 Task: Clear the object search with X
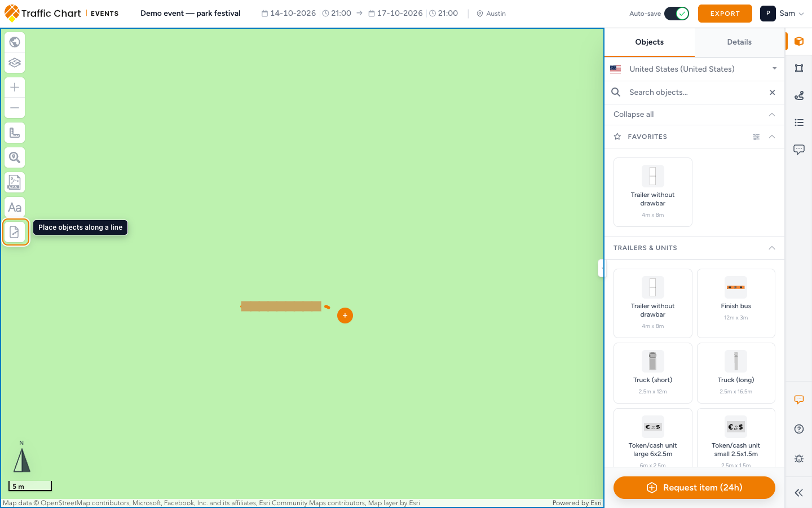(x=773, y=93)
